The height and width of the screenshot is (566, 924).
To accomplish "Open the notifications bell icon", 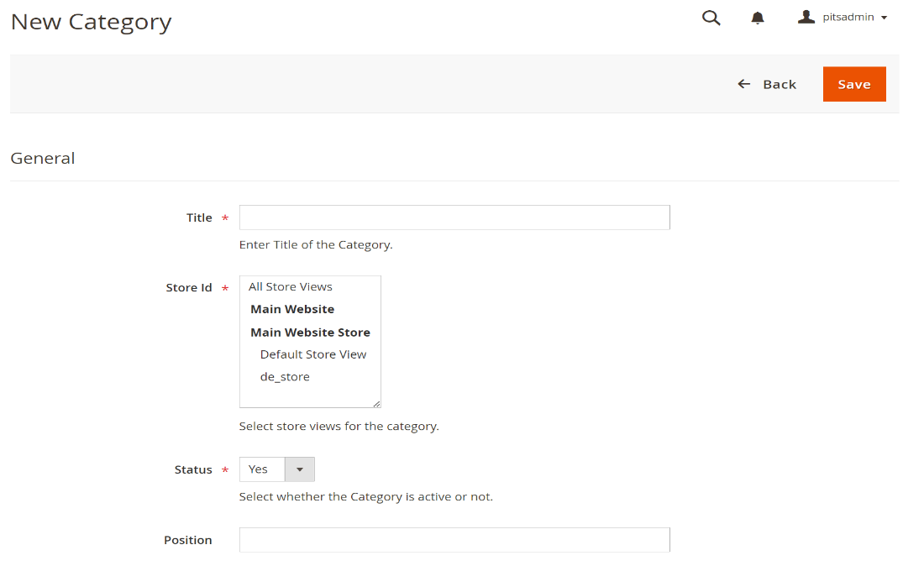I will tap(758, 18).
